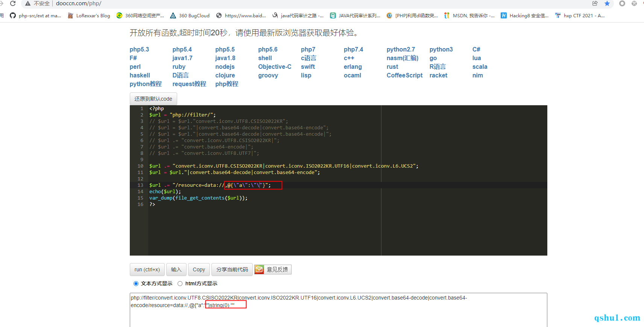
Task: Select the erlang language link
Action: (x=353, y=67)
